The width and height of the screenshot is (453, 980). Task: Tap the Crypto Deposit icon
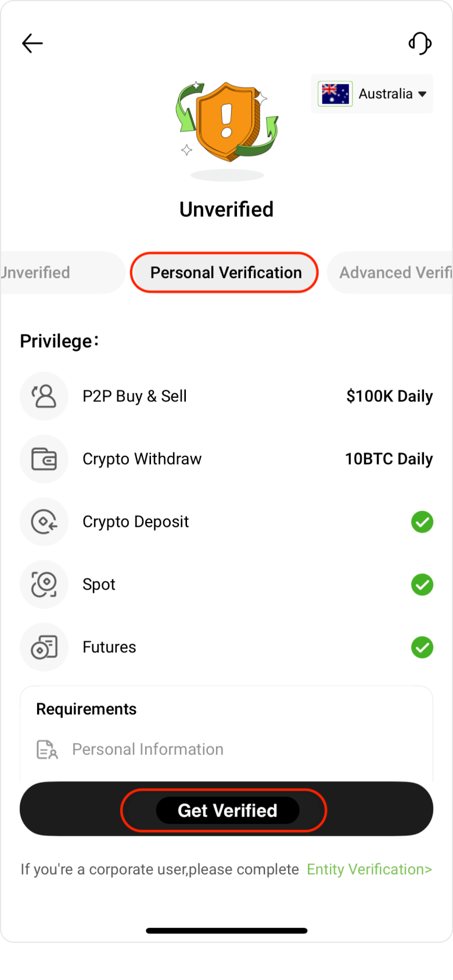tap(44, 521)
